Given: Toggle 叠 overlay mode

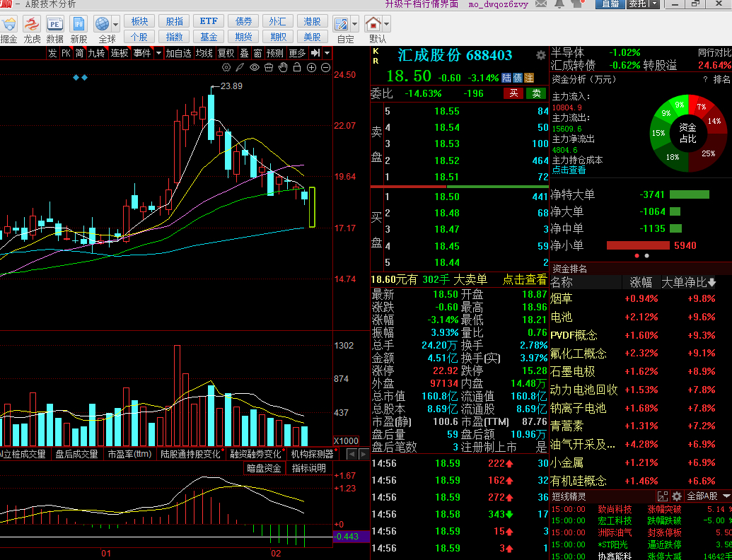Looking at the screenshot, I should pos(244,53).
